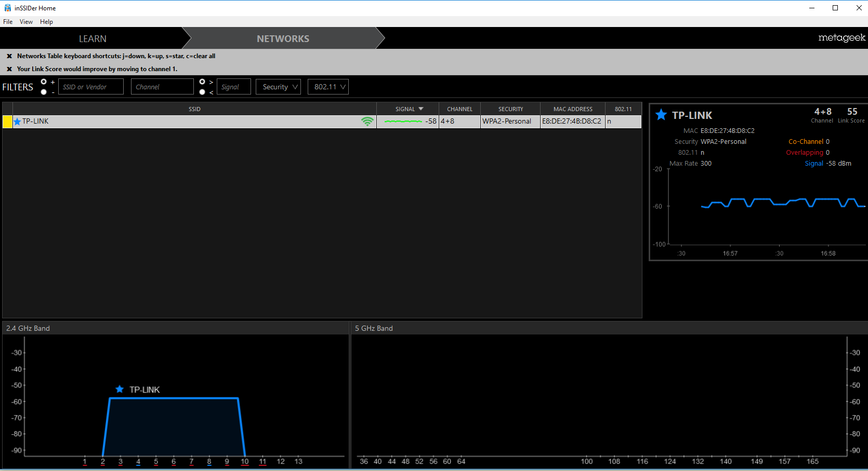
Task: Open the 802.11 filter dropdown
Action: pos(328,87)
